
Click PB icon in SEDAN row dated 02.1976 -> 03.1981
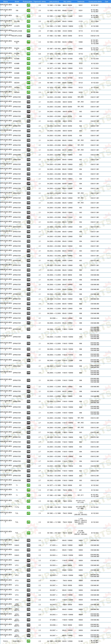28,87
